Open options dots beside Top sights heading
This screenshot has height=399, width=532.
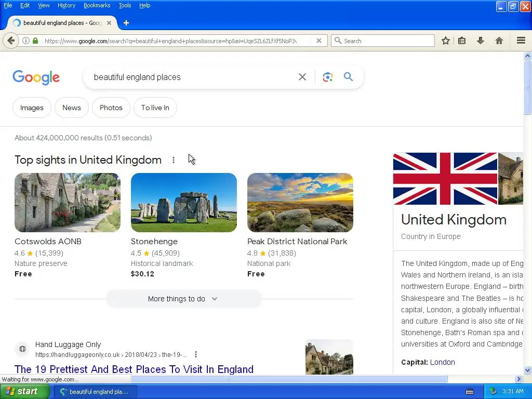pos(174,160)
